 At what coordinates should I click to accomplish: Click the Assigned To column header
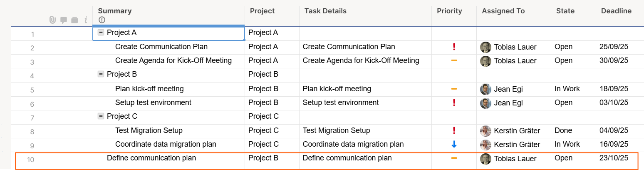click(503, 11)
